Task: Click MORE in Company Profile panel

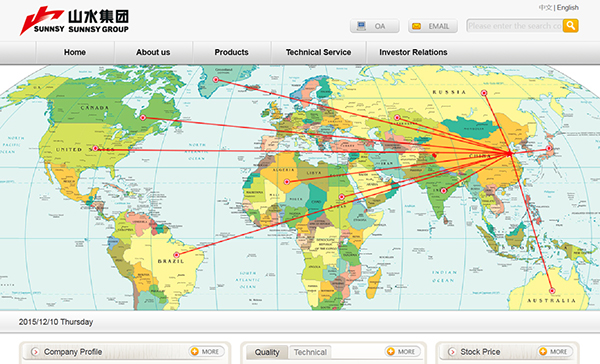Action: (206, 351)
